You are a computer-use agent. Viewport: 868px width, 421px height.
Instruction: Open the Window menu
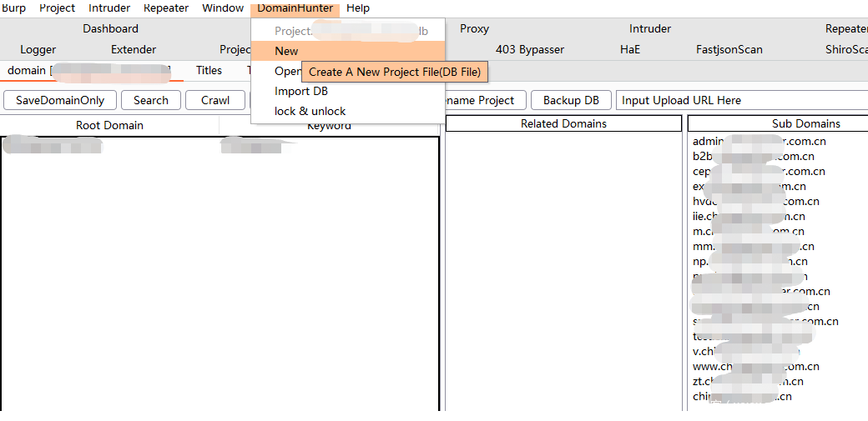pos(223,8)
